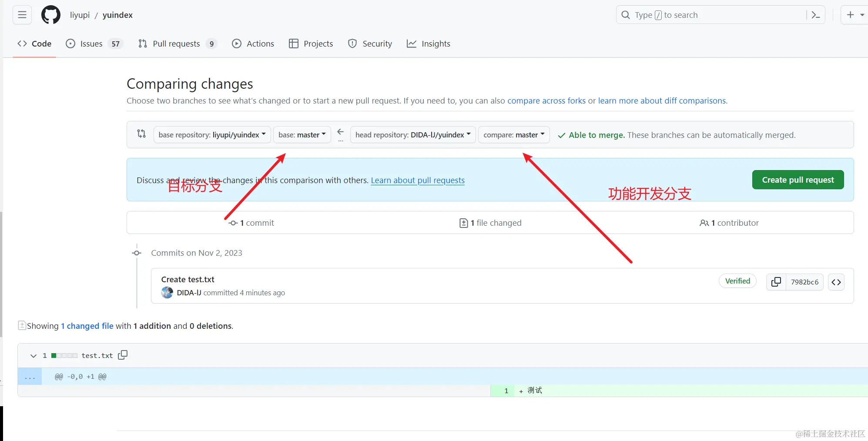Image resolution: width=868 pixels, height=441 pixels.
Task: Open 'learn more about diff comparisons' link
Action: click(x=662, y=100)
